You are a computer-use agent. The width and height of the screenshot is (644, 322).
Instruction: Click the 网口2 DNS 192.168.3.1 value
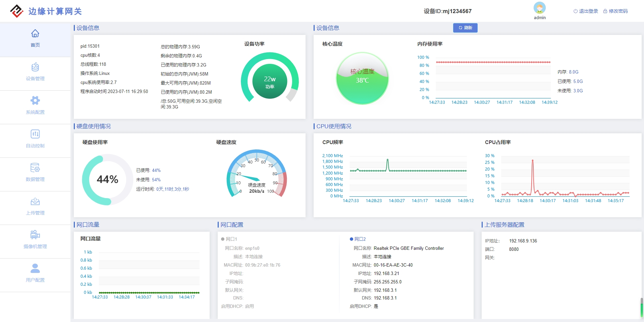(385, 298)
